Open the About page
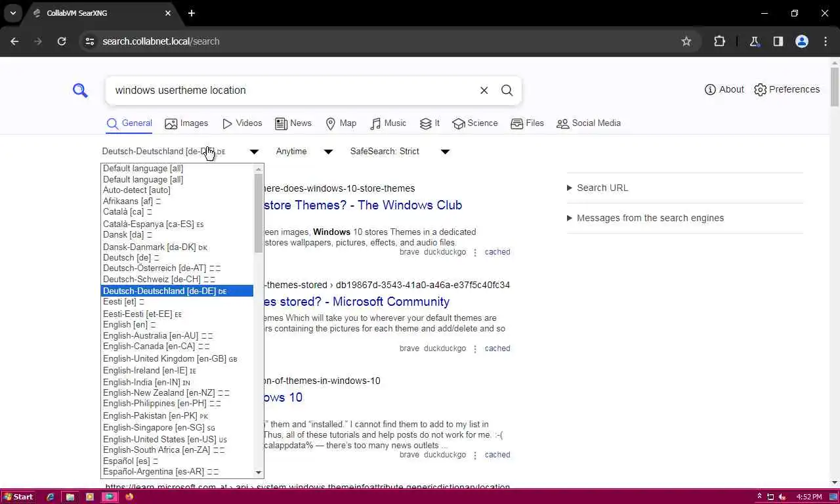Image resolution: width=840 pixels, height=504 pixels. pos(724,89)
